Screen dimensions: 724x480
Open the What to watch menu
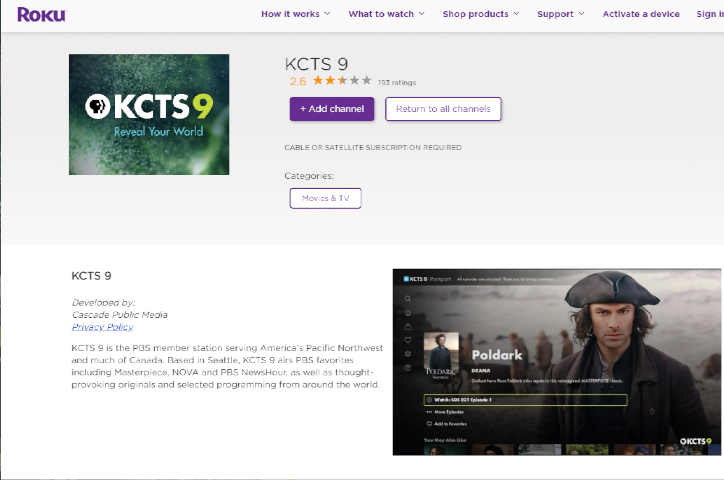(381, 14)
